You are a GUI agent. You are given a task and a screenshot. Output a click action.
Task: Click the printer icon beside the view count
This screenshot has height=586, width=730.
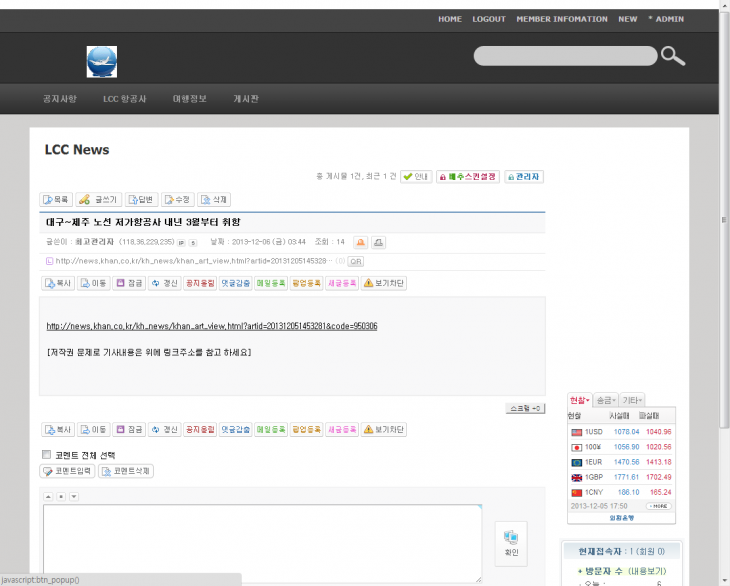click(x=379, y=242)
